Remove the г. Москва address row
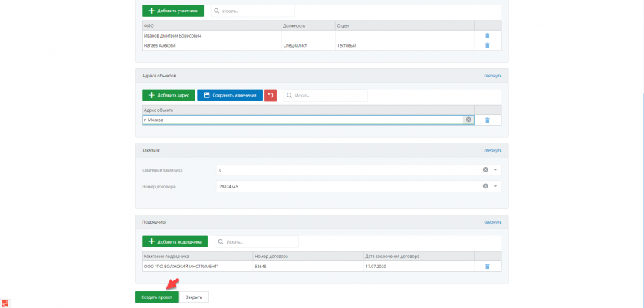 point(487,120)
